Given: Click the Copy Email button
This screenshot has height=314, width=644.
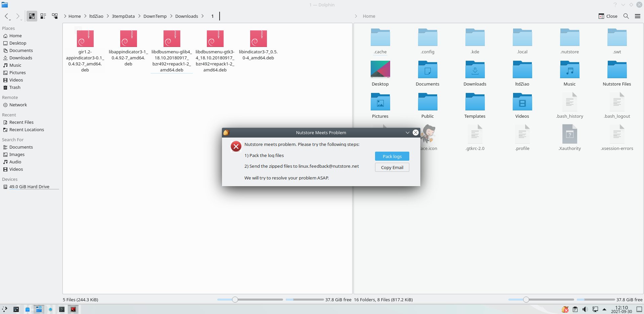Looking at the screenshot, I should (392, 167).
